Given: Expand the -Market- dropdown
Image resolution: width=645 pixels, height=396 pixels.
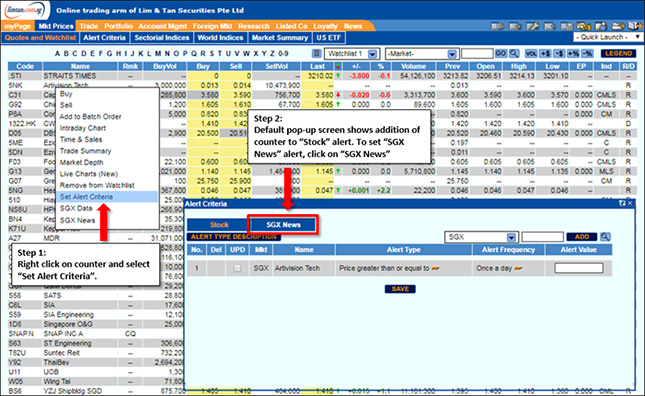Looking at the screenshot, I should tap(422, 54).
